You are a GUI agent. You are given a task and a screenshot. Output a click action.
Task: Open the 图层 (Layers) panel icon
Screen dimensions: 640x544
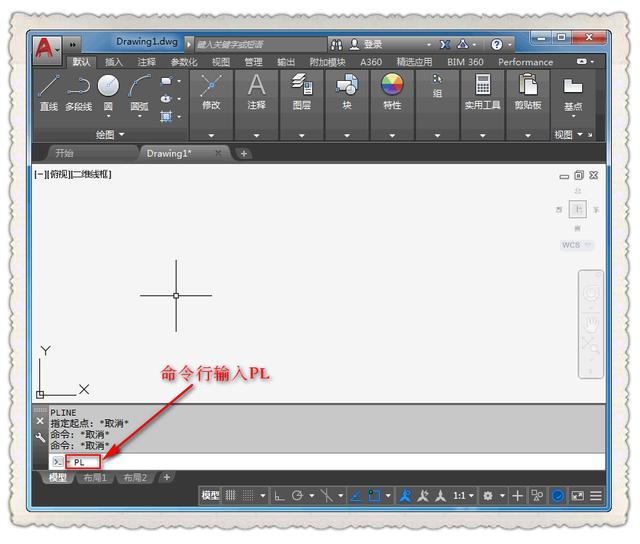(x=302, y=87)
